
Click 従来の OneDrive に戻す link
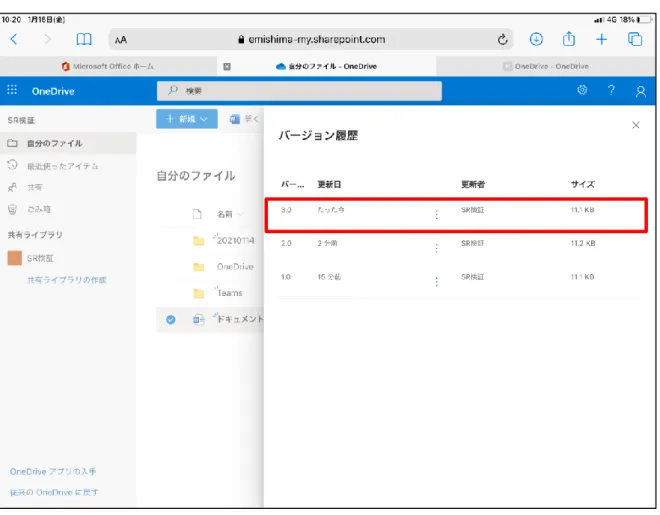click(x=54, y=492)
